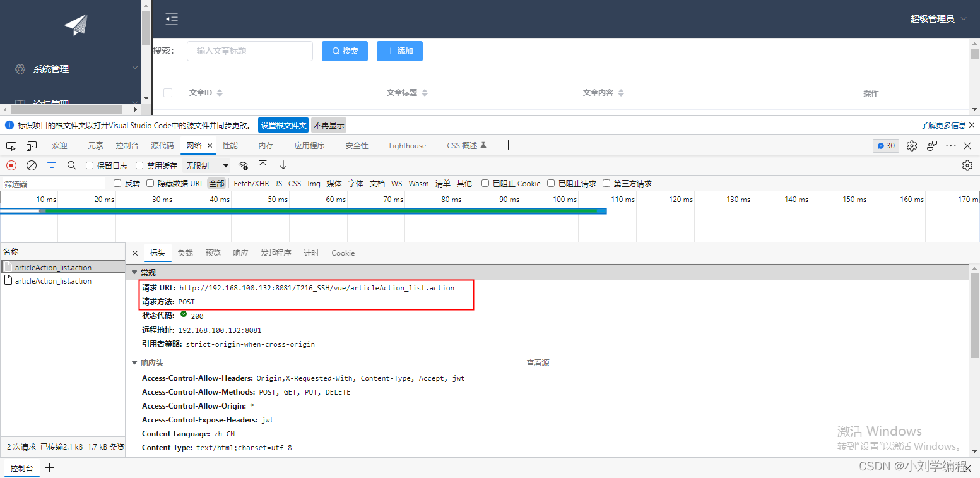
Task: Open the 负载 request tab
Action: [185, 253]
